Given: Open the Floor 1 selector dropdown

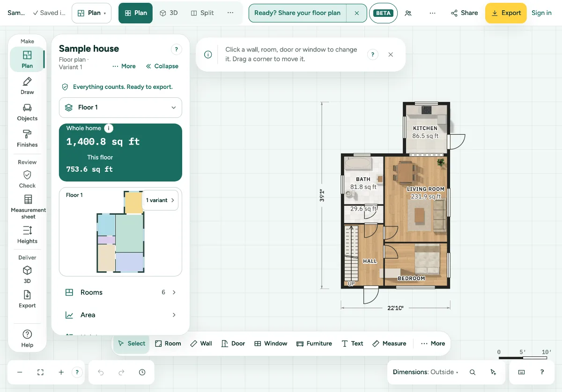Looking at the screenshot, I should click(x=120, y=108).
